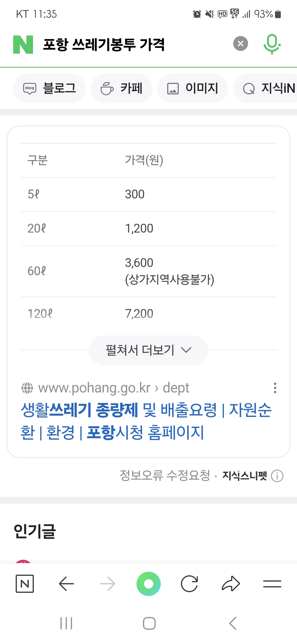
Task: Open the 이미지 results tab
Action: 193,88
